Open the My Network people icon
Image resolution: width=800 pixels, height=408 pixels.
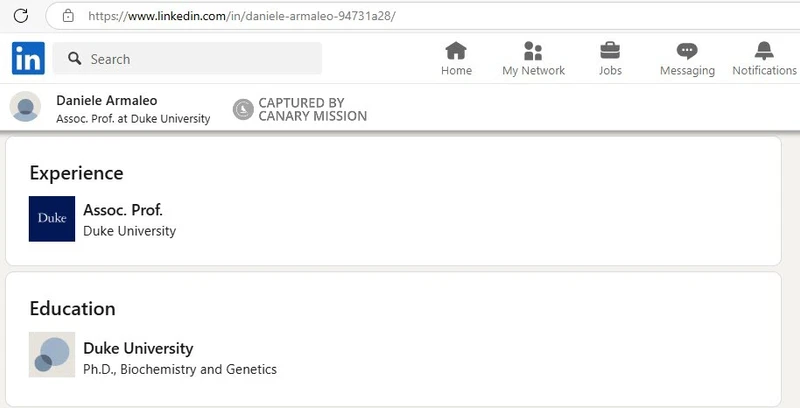[x=533, y=50]
